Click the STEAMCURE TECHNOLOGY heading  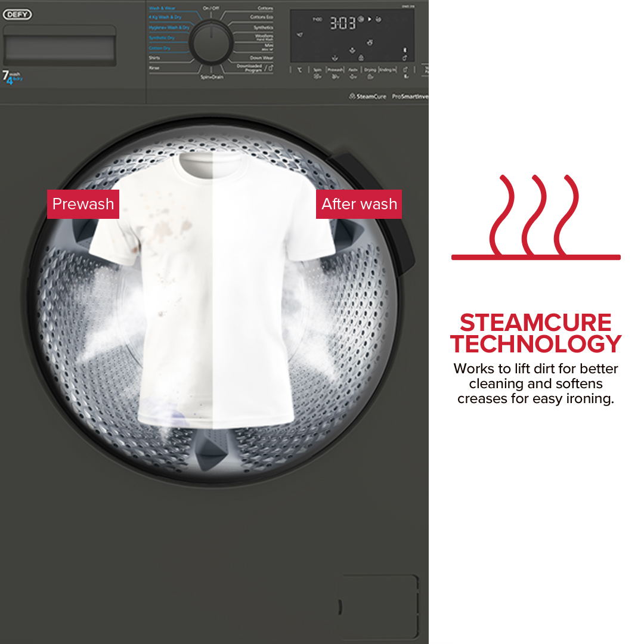pos(535,333)
